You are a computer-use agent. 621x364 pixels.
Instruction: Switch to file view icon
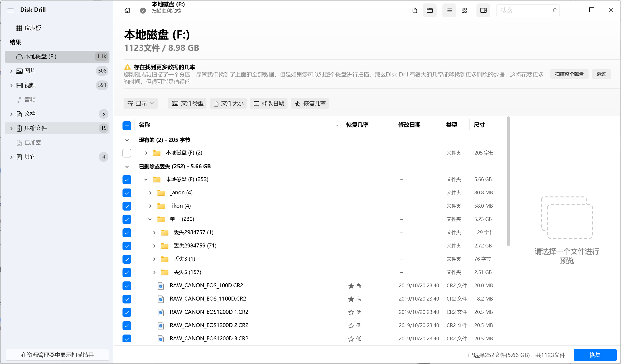pos(415,10)
